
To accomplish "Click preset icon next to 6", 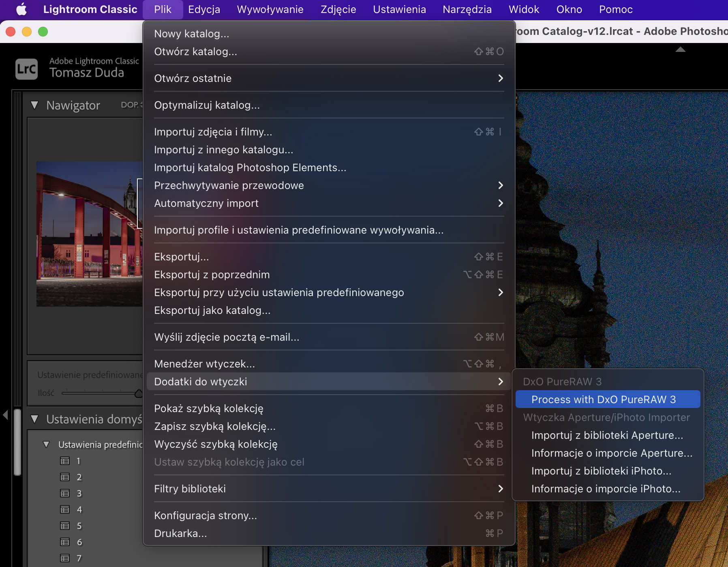I will pos(65,542).
